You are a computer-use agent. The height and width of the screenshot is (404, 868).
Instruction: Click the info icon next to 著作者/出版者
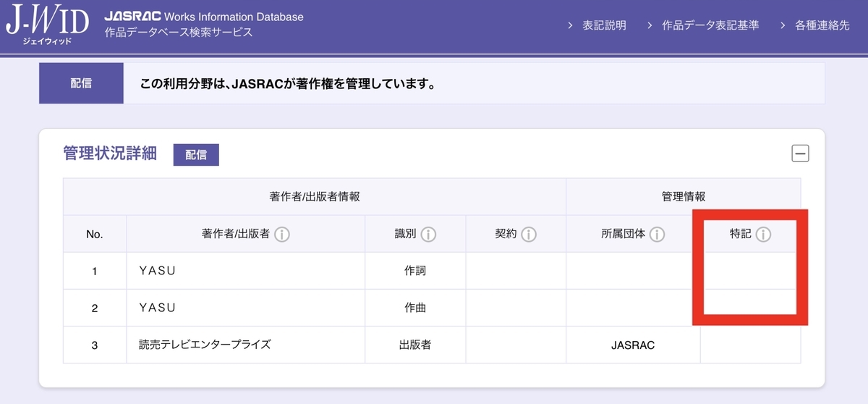282,235
